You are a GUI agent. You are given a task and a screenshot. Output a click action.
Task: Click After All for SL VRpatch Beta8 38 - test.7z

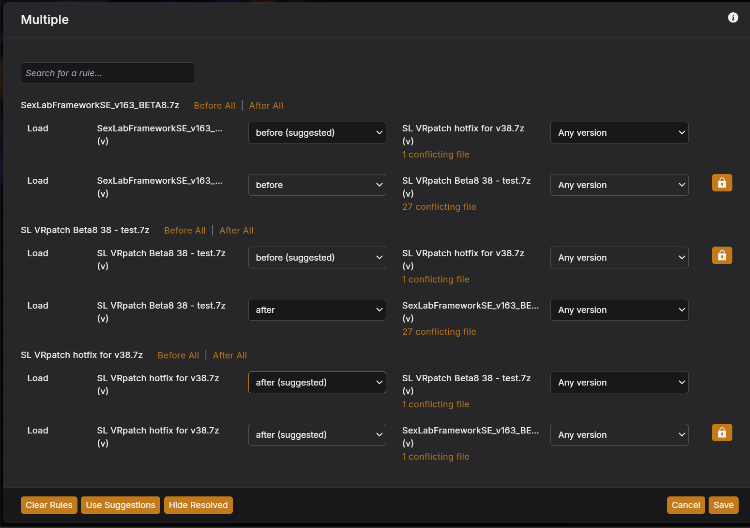(236, 231)
